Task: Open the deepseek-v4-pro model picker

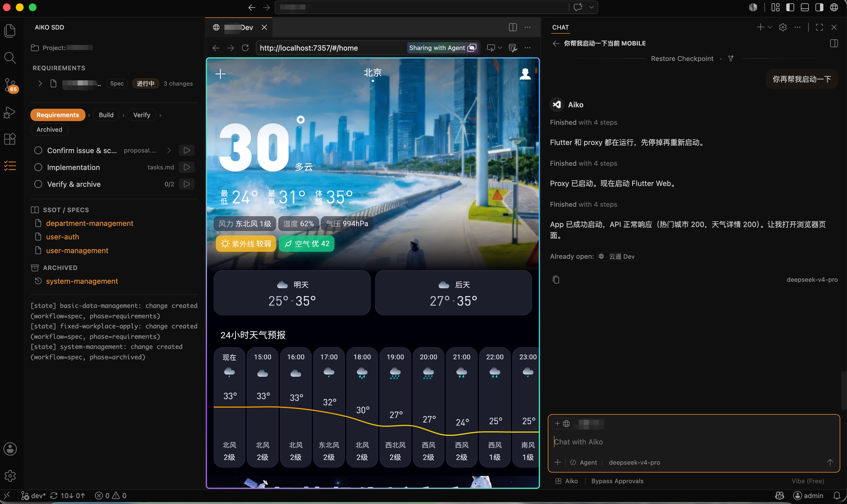Action: 634,462
